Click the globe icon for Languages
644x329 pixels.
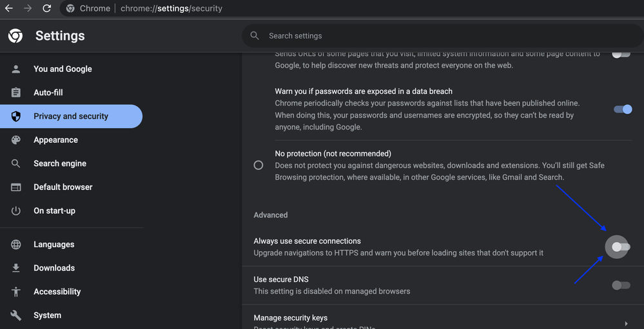[16, 245]
